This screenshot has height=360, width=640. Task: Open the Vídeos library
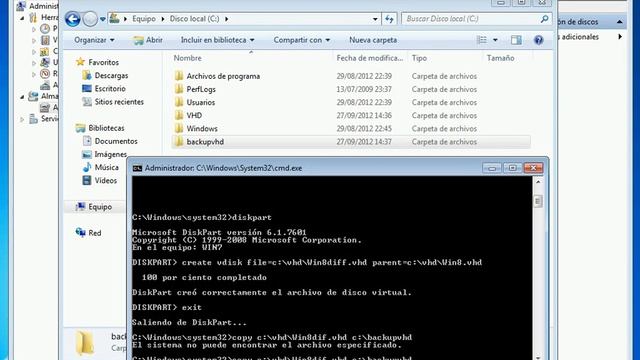click(x=105, y=180)
